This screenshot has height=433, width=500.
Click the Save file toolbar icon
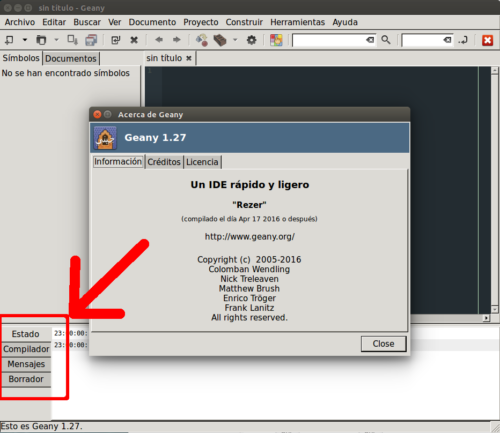[x=72, y=40]
